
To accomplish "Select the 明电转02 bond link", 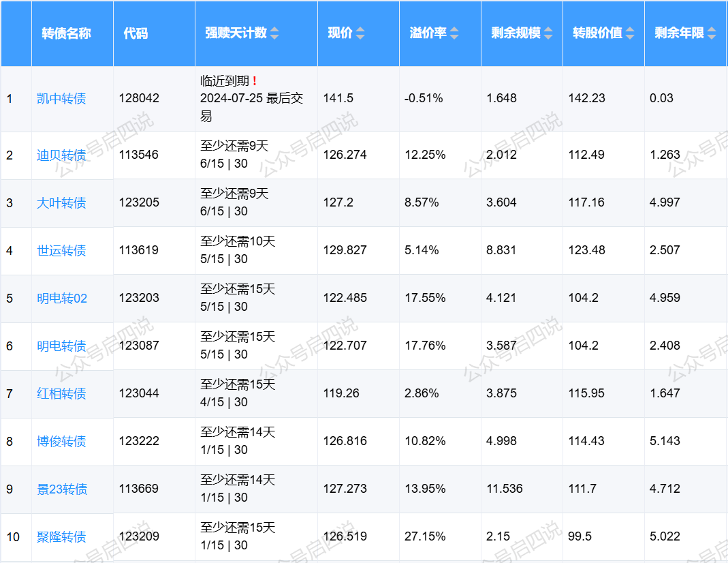I will point(62,298).
